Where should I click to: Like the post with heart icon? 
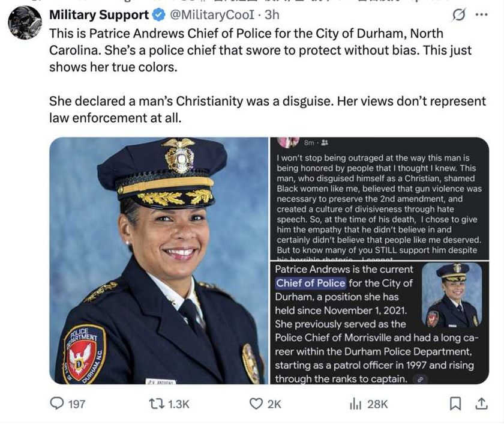point(256,404)
